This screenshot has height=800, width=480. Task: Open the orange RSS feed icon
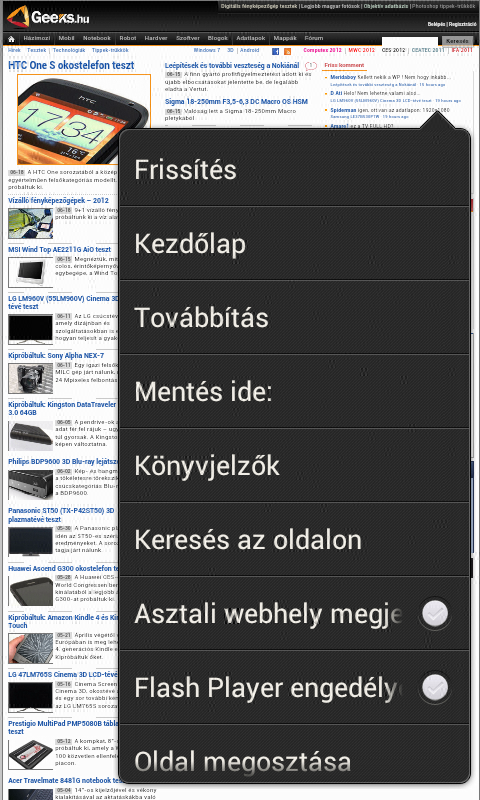288,52
